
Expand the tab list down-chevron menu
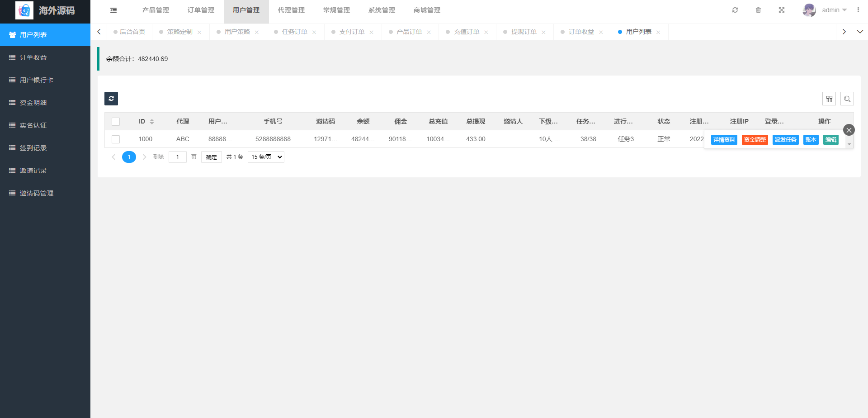coord(860,32)
